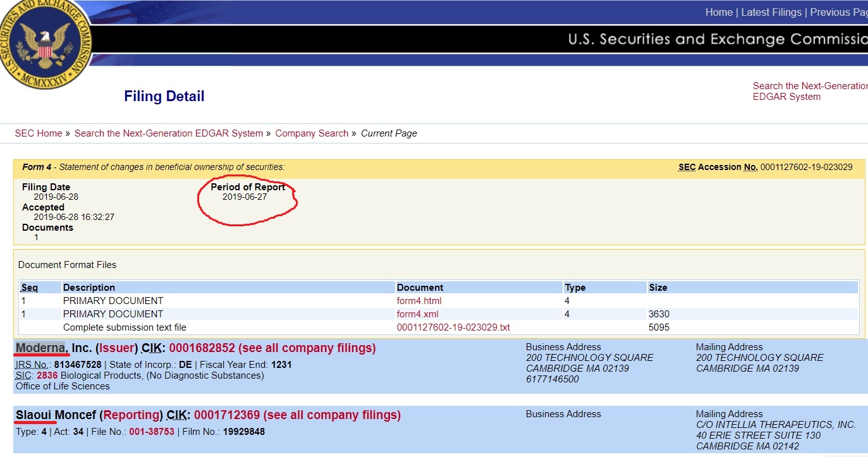
Task: Select IRS No. 813467528
Action: (x=78, y=365)
